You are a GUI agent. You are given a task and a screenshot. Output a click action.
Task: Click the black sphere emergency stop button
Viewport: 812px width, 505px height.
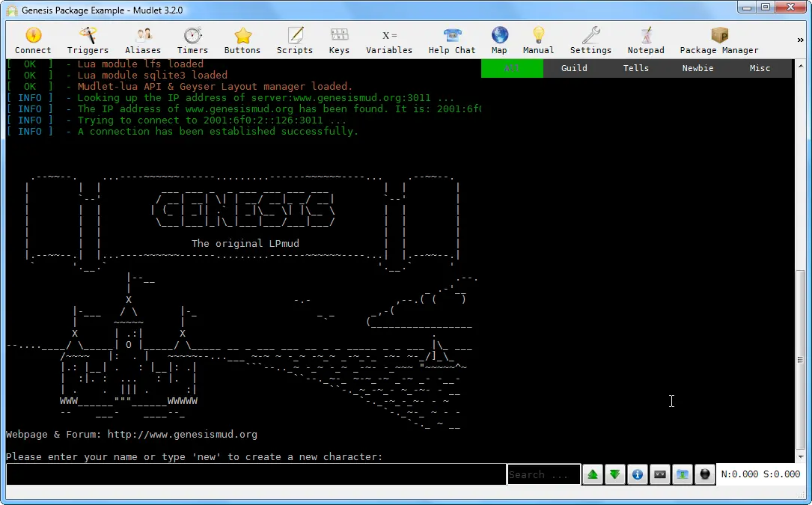pyautogui.click(x=705, y=474)
